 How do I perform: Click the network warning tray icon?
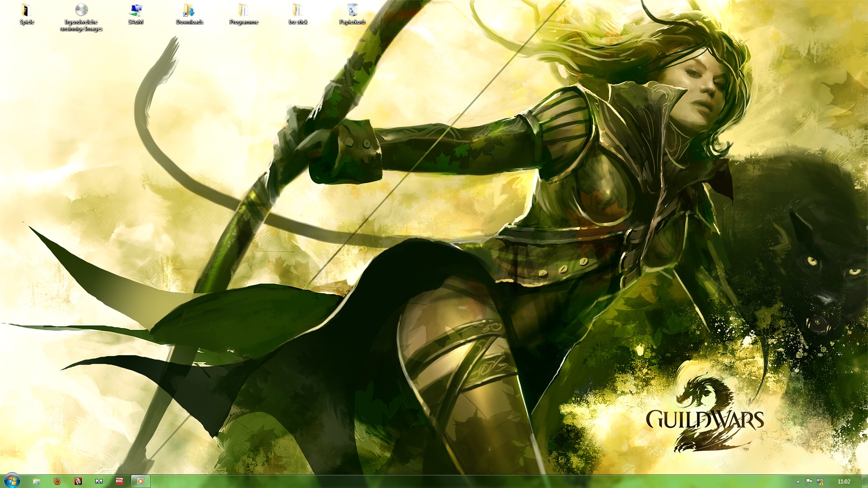coord(820,482)
